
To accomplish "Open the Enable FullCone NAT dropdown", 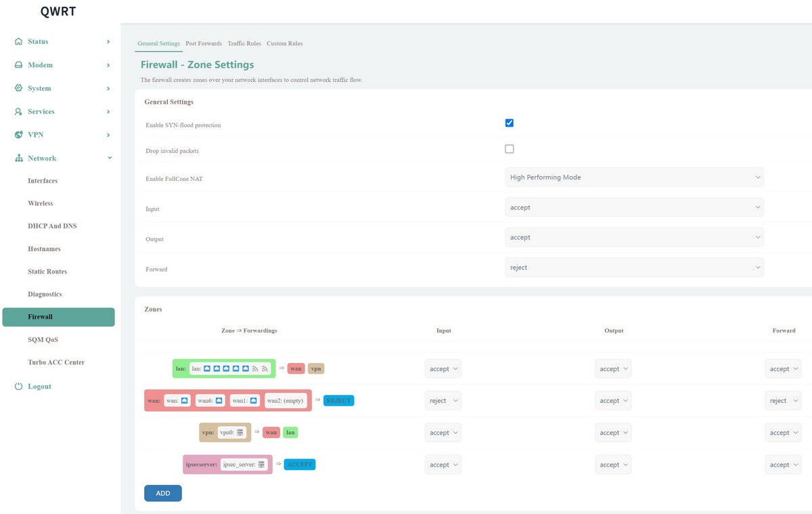I will pos(634,177).
